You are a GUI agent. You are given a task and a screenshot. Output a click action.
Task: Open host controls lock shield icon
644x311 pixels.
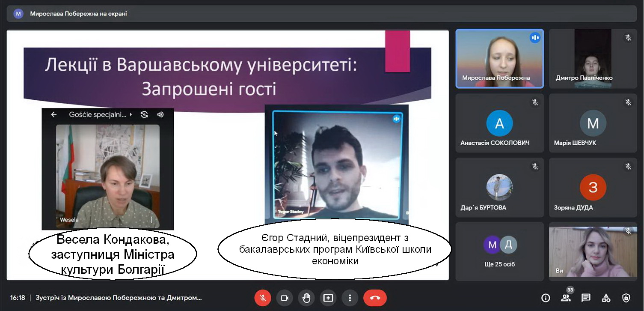[626, 298]
